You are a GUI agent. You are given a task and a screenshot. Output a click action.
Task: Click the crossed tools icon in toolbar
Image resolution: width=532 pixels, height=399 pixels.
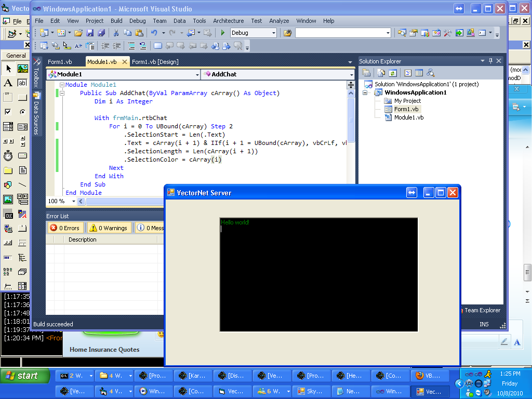pyautogui.click(x=447, y=33)
